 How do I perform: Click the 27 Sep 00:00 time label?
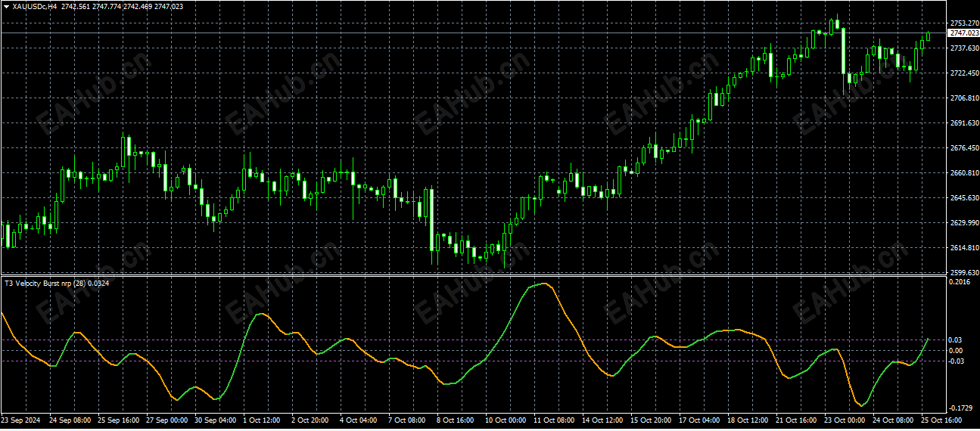point(166,420)
